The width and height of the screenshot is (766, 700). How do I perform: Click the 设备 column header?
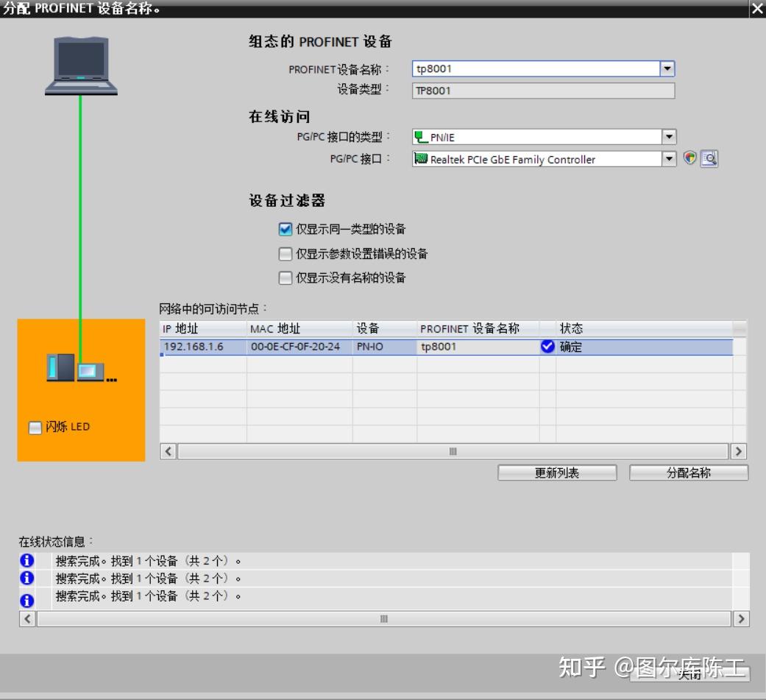[x=384, y=328]
